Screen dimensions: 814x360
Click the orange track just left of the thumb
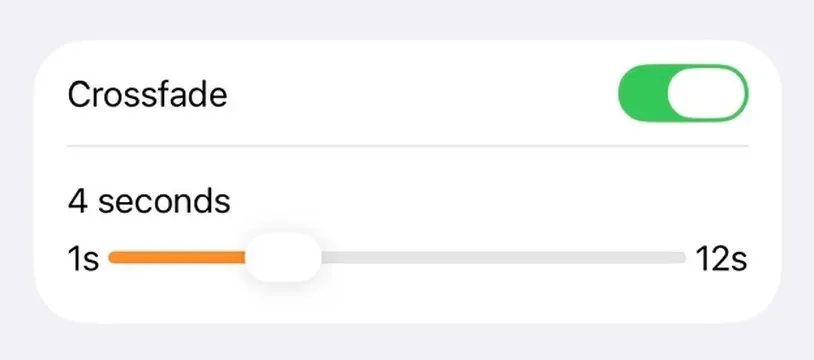(231, 257)
